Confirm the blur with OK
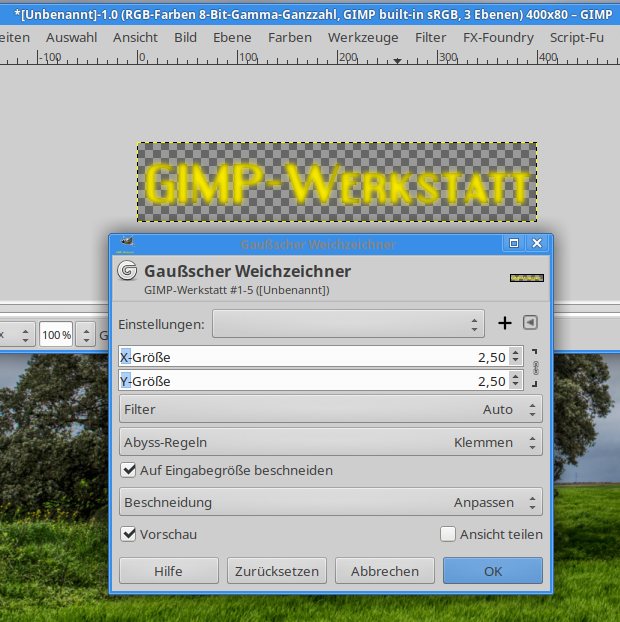 click(493, 571)
